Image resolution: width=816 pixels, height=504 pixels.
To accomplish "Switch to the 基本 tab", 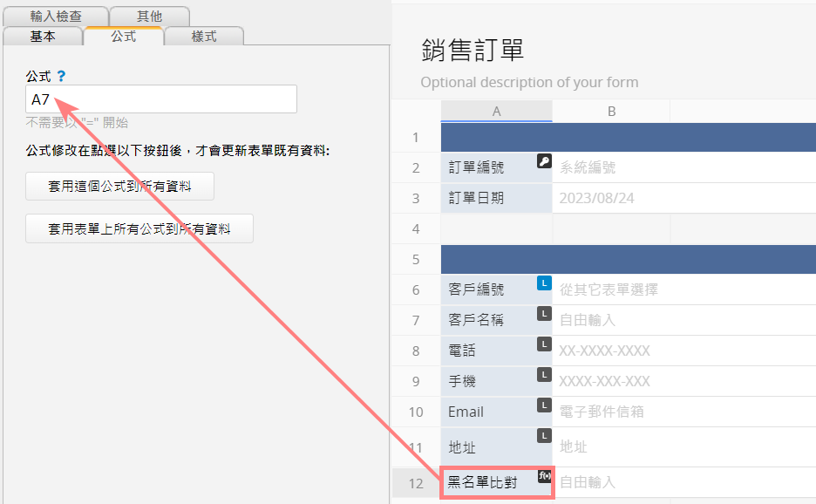I will (x=43, y=36).
